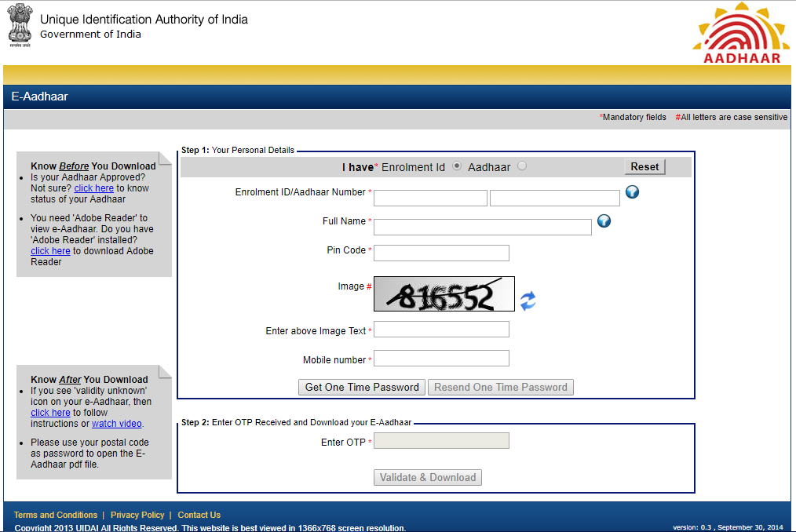796x532 pixels.
Task: Open the watch video link
Action: point(116,423)
